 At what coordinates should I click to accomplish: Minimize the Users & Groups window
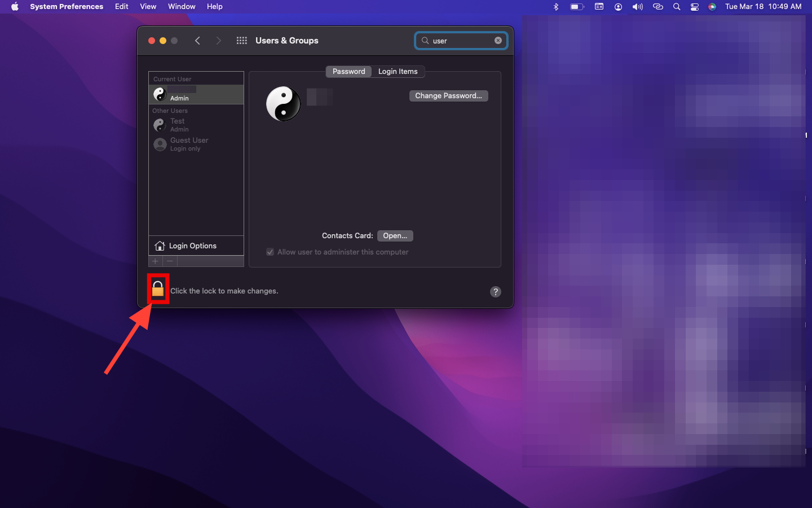163,41
